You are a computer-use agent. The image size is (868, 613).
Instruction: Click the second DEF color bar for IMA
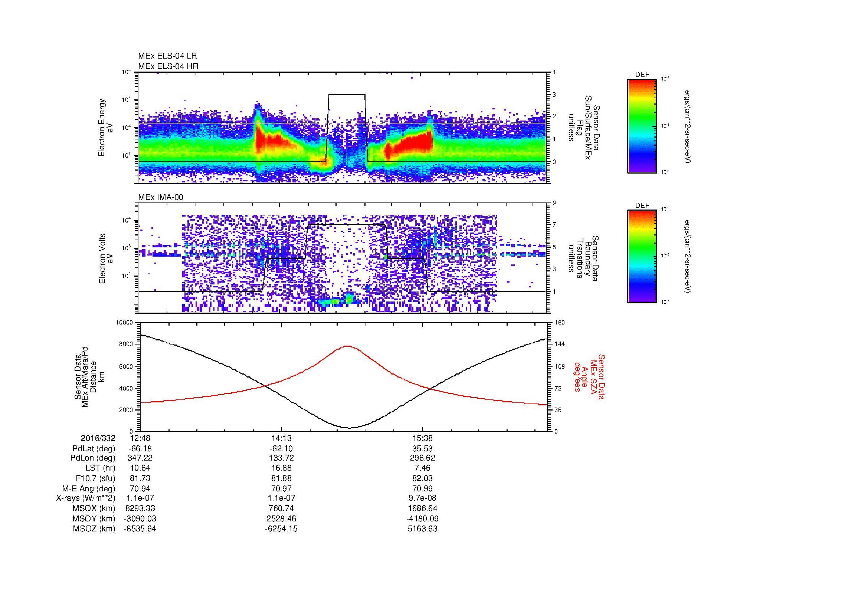(x=642, y=257)
